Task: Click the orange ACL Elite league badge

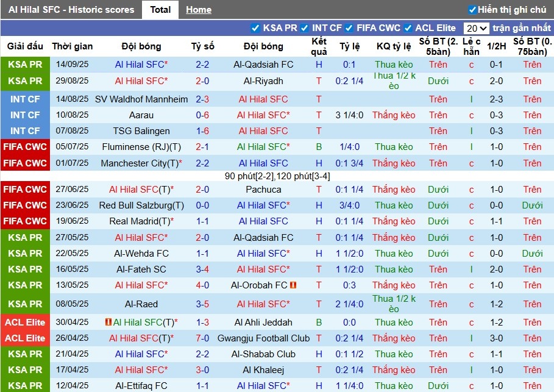Action: pos(25,322)
